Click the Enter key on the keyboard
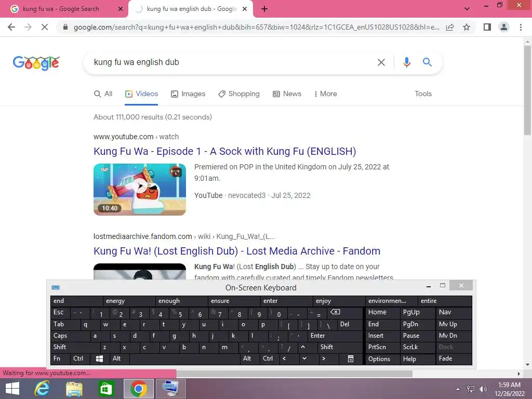The height and width of the screenshot is (399, 532). coord(336,336)
